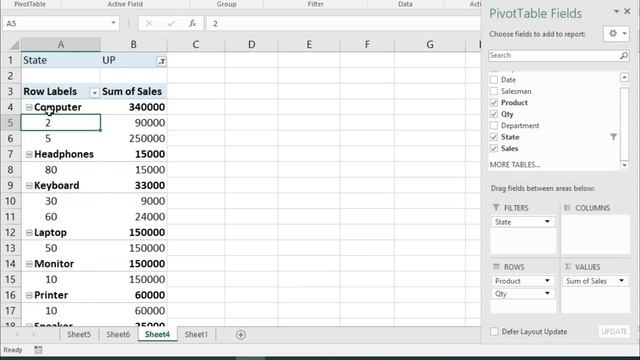This screenshot has height=360, width=640.
Task: Click the formula bar input showing 2
Action: point(343,24)
